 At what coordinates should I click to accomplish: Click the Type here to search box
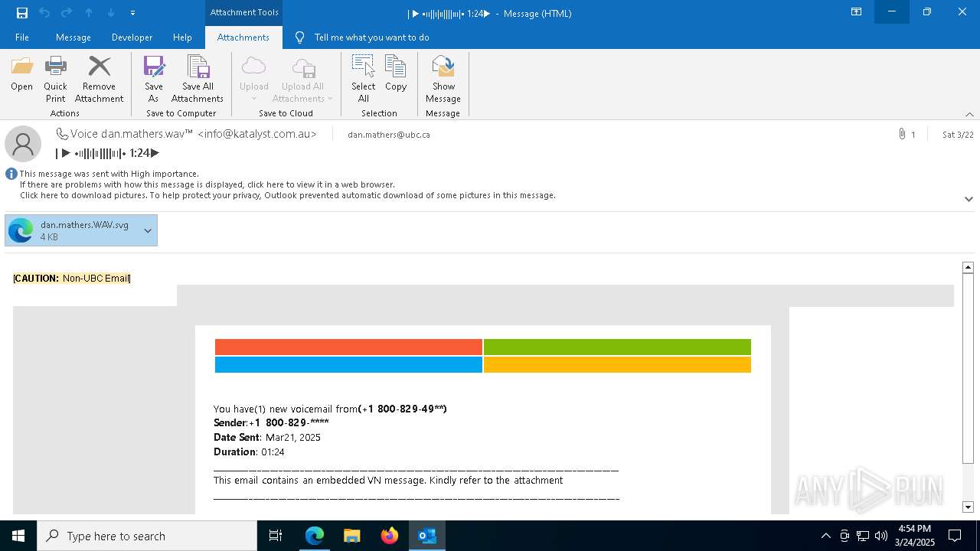click(x=147, y=536)
